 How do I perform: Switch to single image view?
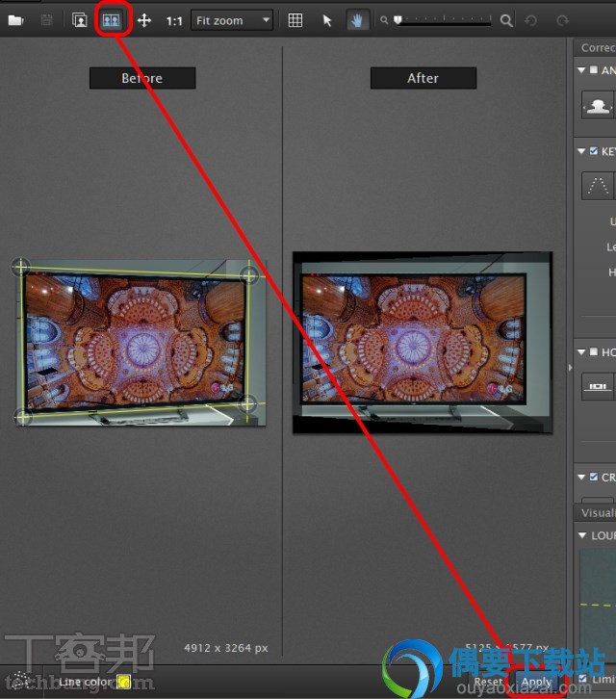click(79, 20)
